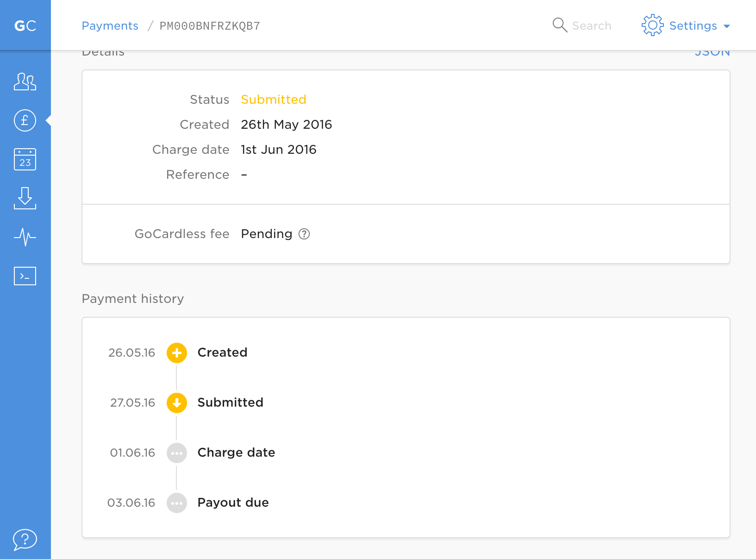This screenshot has height=559, width=756.
Task: Select the Payments pound icon
Action: 25,120
